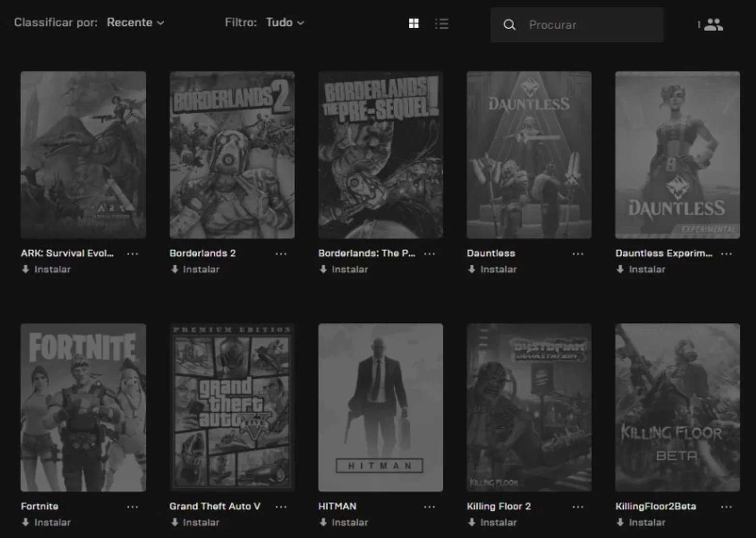Open options menu for Dauntless Experimental
The width and height of the screenshot is (756, 538).
726,253
